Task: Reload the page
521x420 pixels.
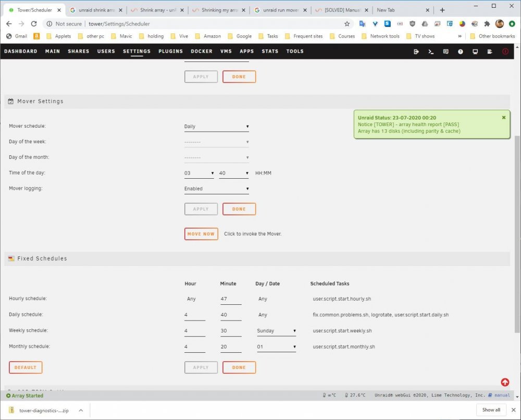Action: [x=34, y=23]
